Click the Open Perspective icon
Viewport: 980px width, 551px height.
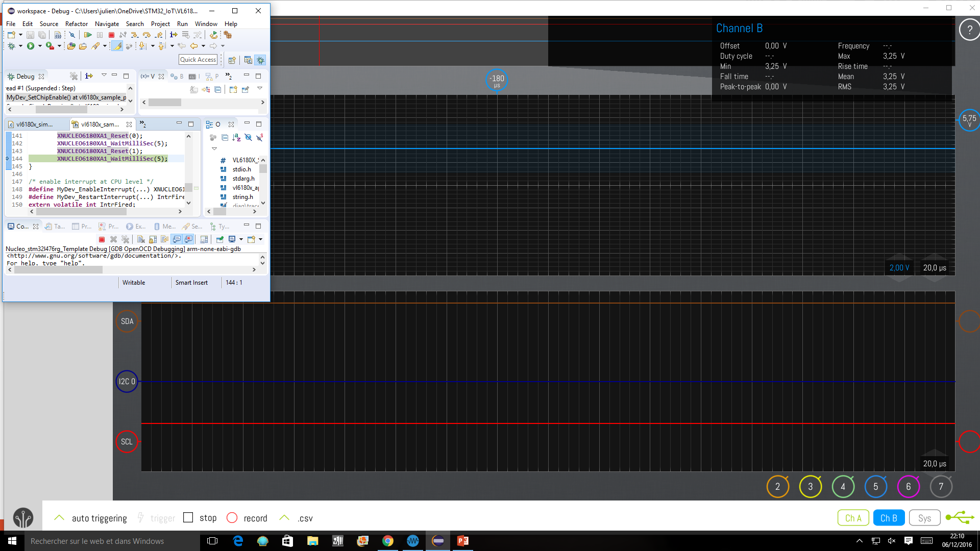click(x=232, y=60)
